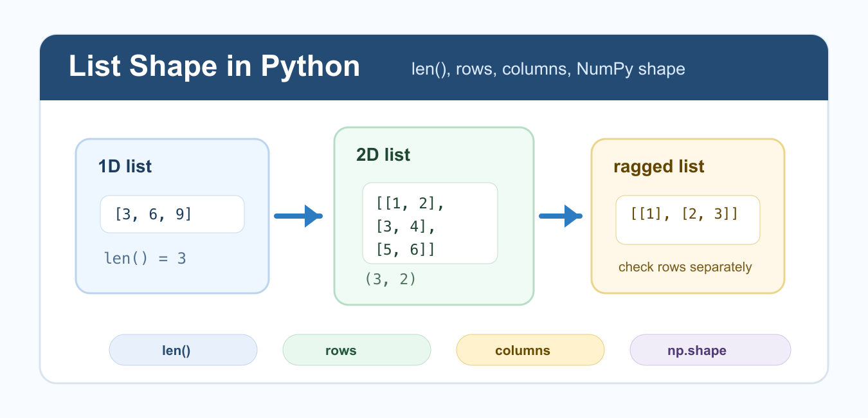The height and width of the screenshot is (418, 868).
Task: Click the header subtitle about NumPy shape
Action: (548, 69)
